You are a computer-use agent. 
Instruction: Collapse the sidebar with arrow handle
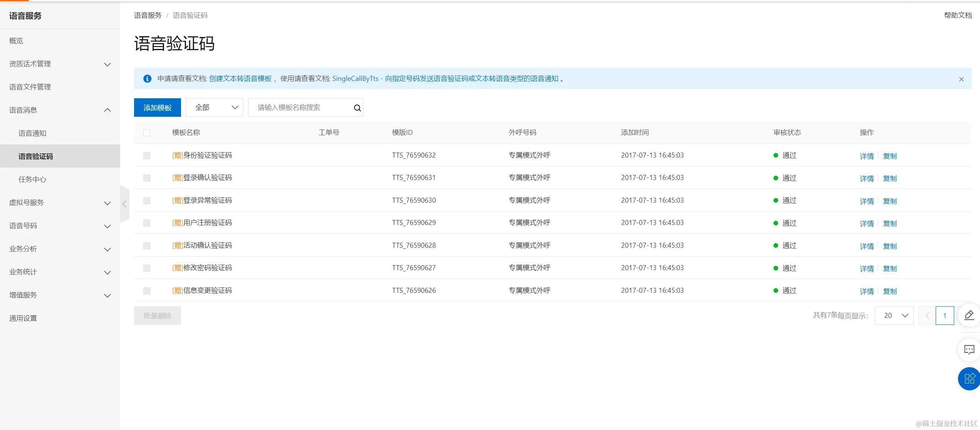(x=124, y=204)
